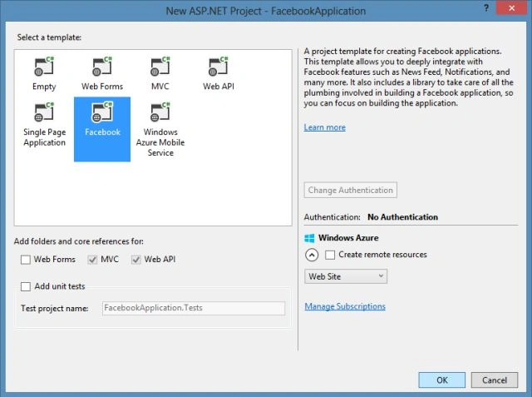Toggle the Web API references checkbox
The width and height of the screenshot is (532, 397).
[x=136, y=260]
